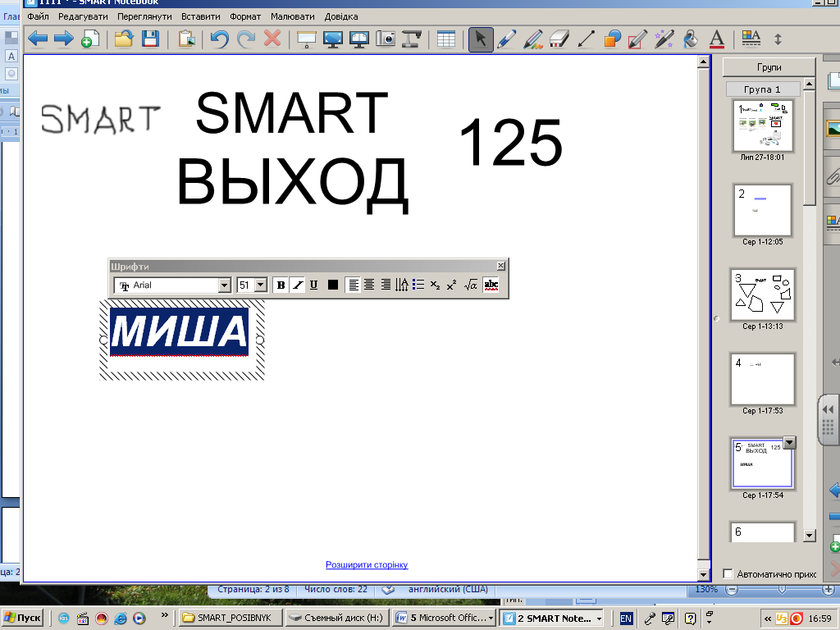840x630 pixels.
Task: Go to previous page with back arrow
Action: click(x=38, y=39)
